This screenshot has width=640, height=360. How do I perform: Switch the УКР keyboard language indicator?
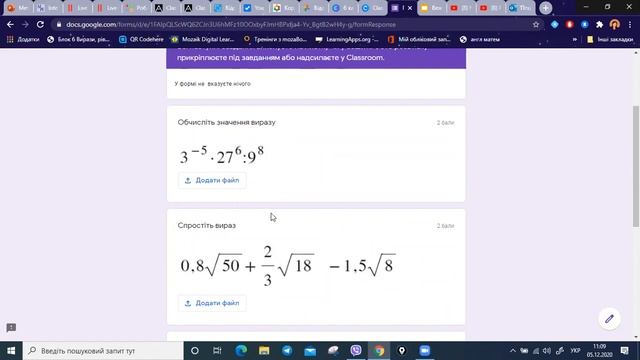(x=575, y=351)
